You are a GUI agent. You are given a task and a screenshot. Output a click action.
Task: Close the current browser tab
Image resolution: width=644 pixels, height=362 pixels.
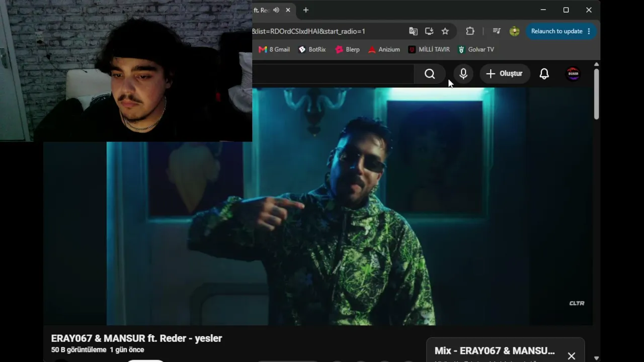tap(288, 10)
